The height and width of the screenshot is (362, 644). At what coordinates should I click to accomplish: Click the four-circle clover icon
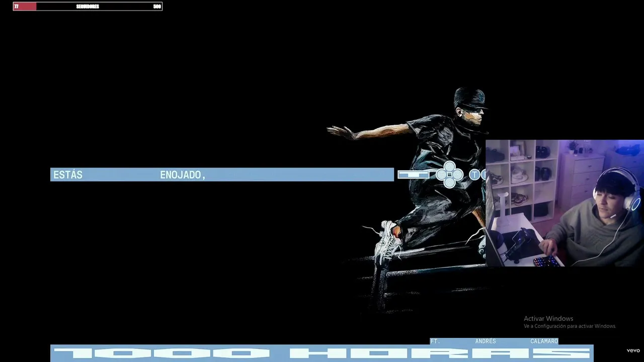[450, 174]
